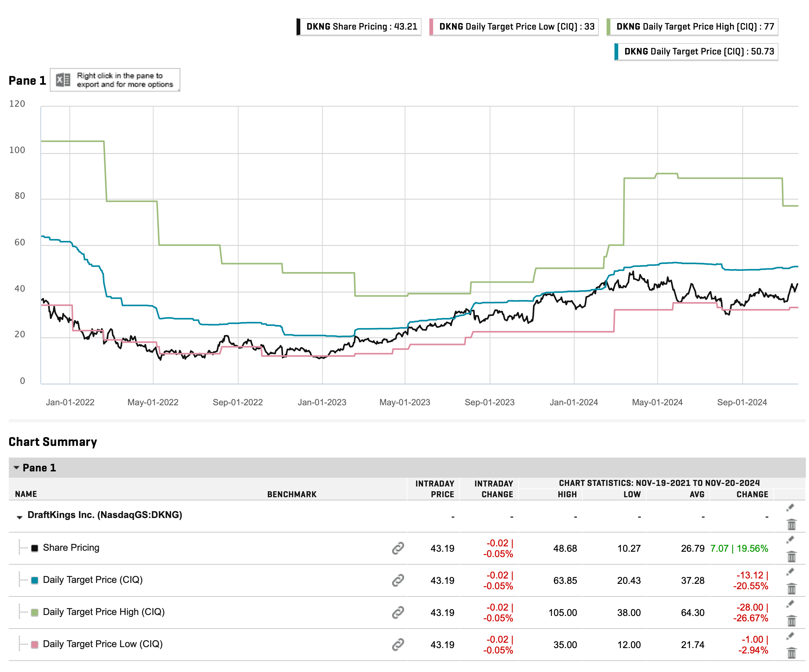Image resolution: width=809 pixels, height=672 pixels.
Task: Delete Share Pricing series with trash icon
Action: tap(791, 556)
